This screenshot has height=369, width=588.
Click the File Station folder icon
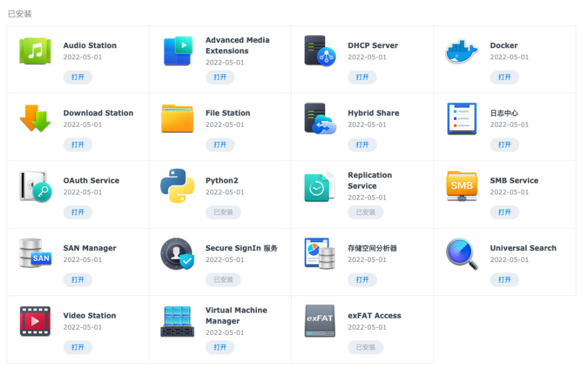[x=178, y=118]
